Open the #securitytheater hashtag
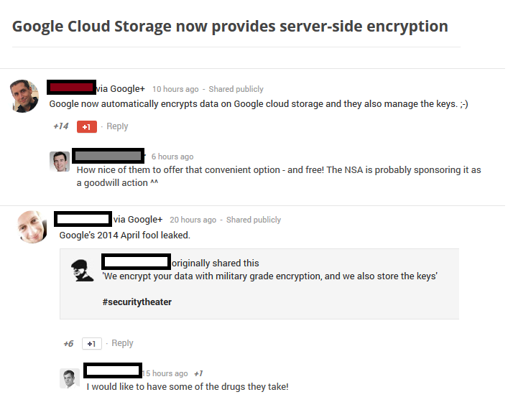The height and width of the screenshot is (420, 508). tap(137, 302)
